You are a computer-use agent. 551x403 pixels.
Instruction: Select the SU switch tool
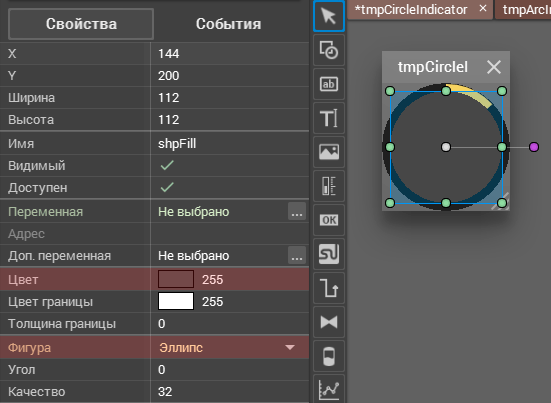coord(329,254)
